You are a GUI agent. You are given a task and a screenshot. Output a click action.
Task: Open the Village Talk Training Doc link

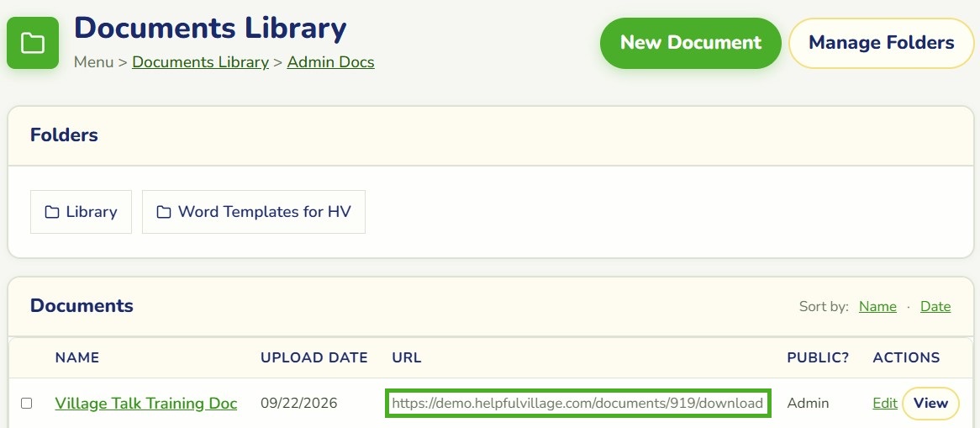pyautogui.click(x=146, y=404)
